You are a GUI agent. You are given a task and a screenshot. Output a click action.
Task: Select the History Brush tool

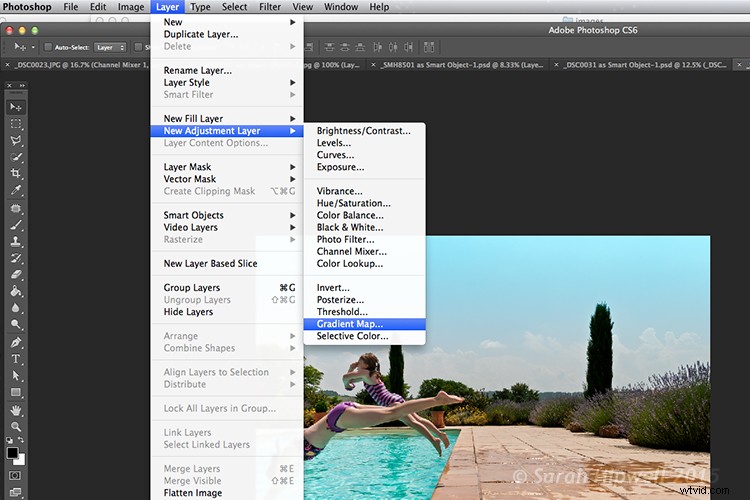[16, 258]
